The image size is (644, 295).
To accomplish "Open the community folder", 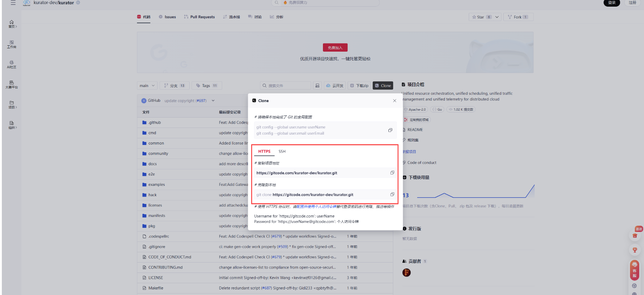I will coord(158,153).
